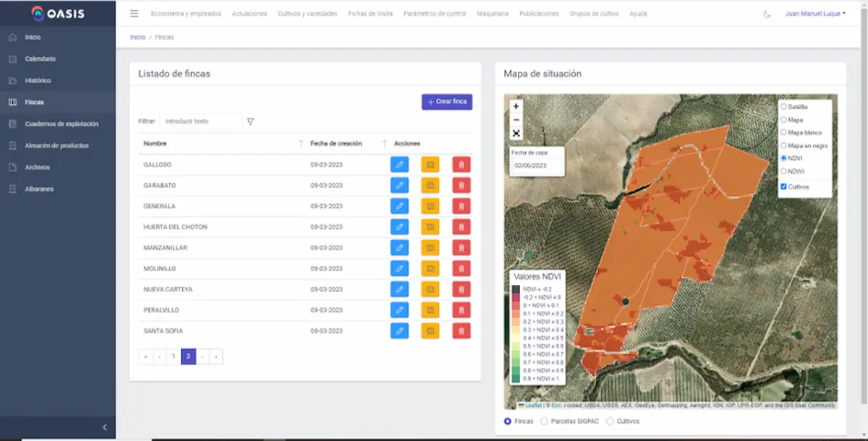Enable the NDWI layer radio button
868x441 pixels.
(x=784, y=171)
